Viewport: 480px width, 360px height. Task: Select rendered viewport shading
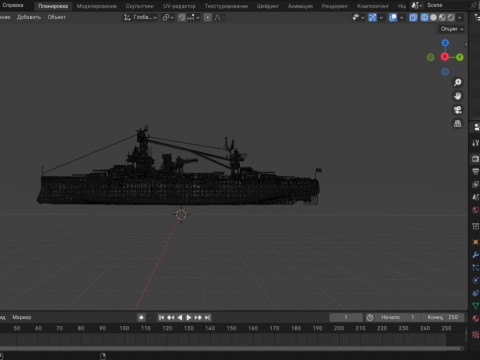(451, 17)
